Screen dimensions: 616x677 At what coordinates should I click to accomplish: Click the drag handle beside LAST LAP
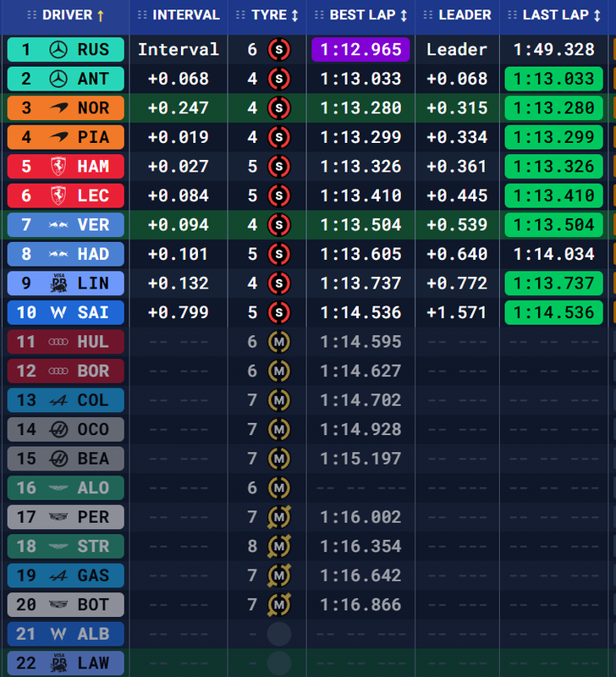pyautogui.click(x=512, y=15)
